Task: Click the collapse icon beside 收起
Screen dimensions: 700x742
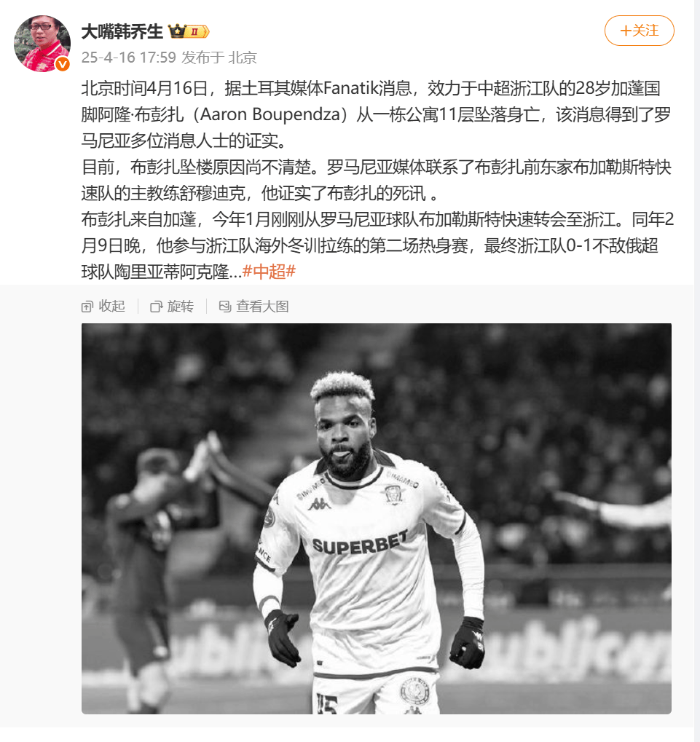Action: tap(87, 307)
